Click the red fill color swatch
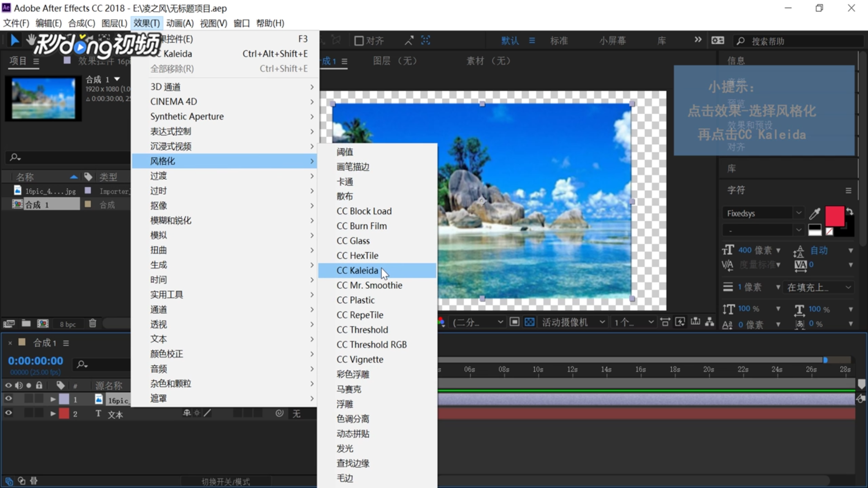This screenshot has width=868, height=488. (x=834, y=216)
